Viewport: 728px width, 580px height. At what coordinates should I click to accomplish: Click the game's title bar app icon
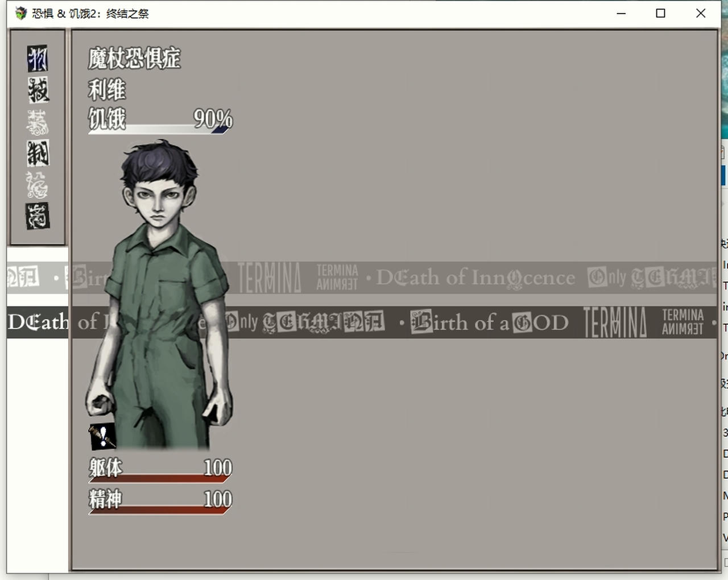[x=21, y=13]
